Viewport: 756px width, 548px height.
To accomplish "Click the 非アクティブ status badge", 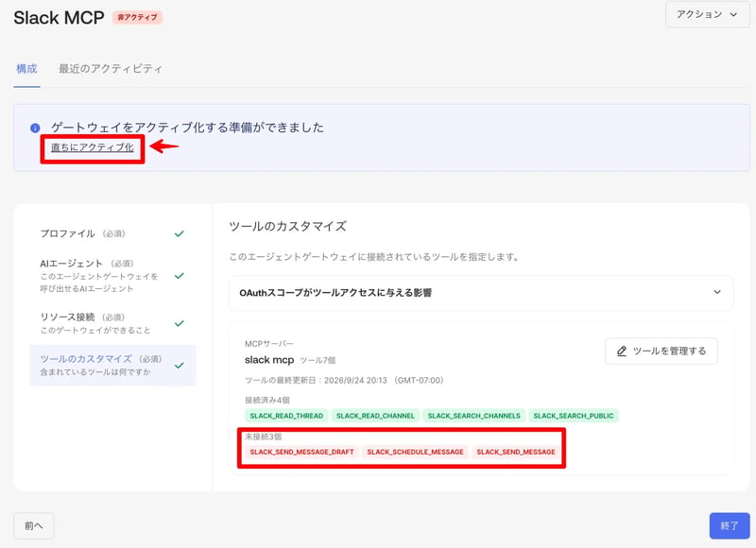I will [137, 17].
